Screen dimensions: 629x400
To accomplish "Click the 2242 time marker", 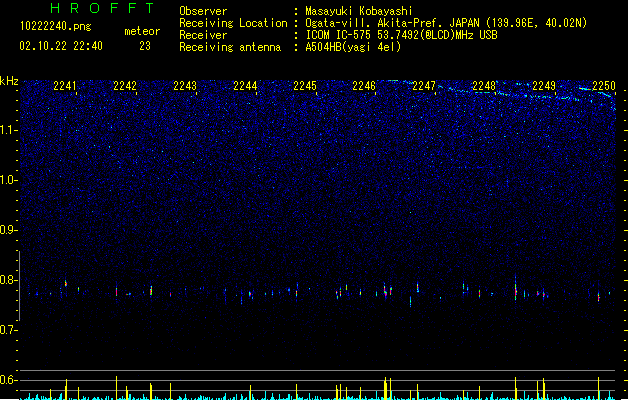I will [x=125, y=86].
